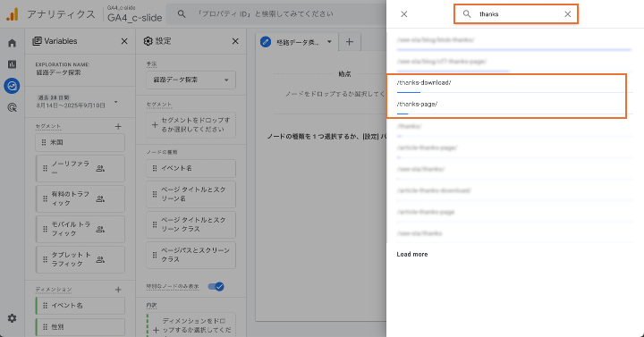The height and width of the screenshot is (337, 644).
Task: Click audience icon on モバイル トラフィック segment
Action: click(x=100, y=229)
